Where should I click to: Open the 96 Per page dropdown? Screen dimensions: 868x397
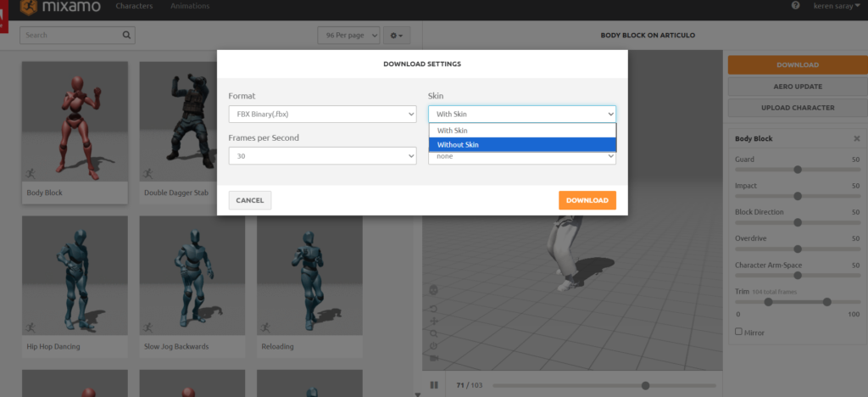click(348, 35)
